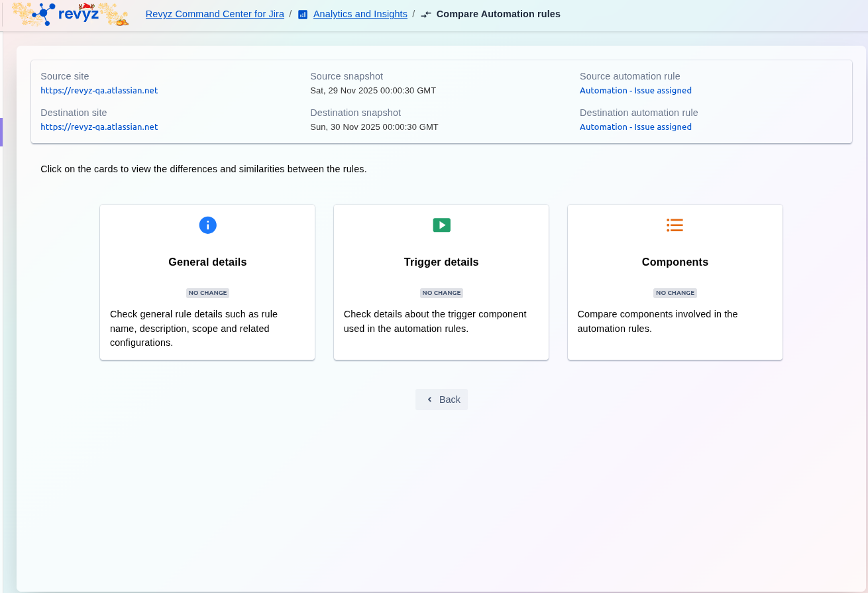Click NO CHANGE badge on Trigger details card
This screenshot has width=868, height=593.
(x=441, y=293)
